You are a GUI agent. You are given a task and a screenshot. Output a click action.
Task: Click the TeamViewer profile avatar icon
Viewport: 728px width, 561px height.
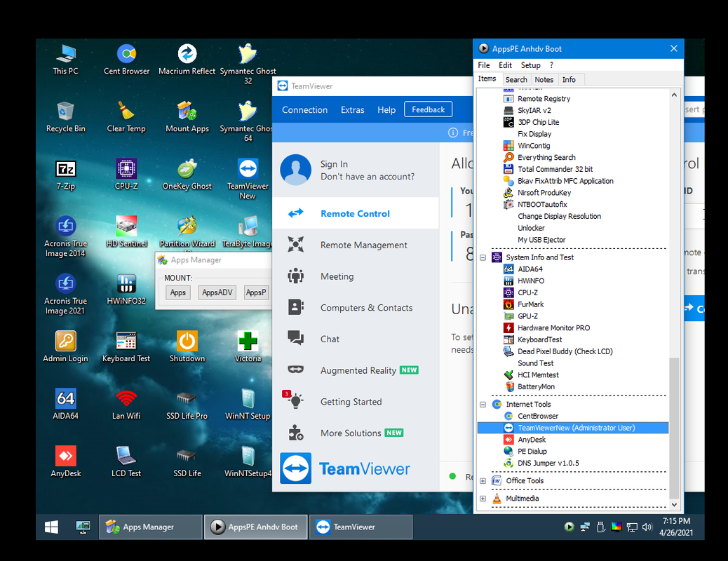click(x=296, y=170)
